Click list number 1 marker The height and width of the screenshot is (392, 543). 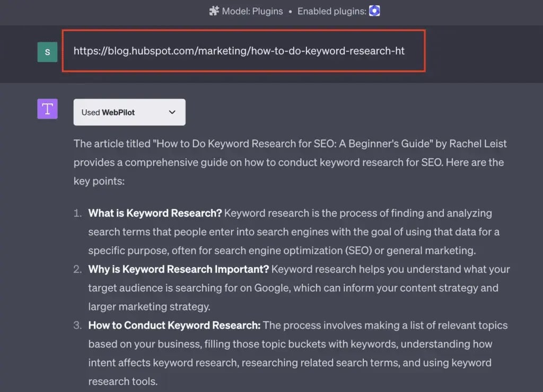(x=77, y=213)
